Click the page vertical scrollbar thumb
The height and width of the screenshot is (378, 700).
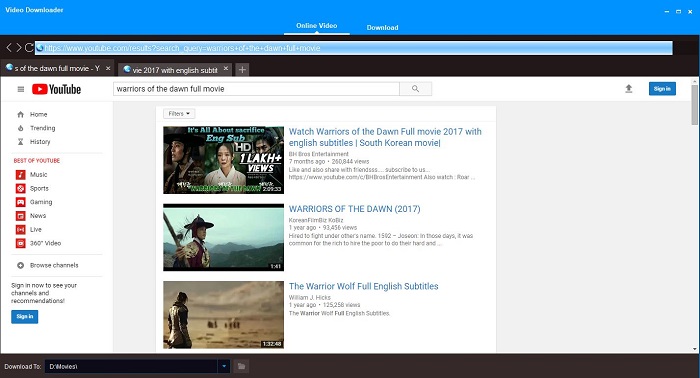695,104
